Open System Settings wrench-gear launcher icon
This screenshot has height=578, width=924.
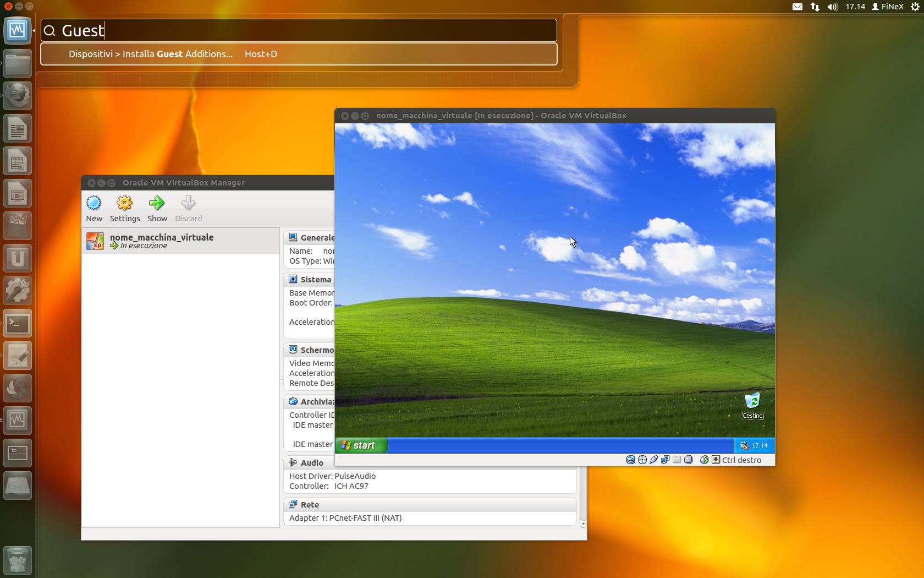click(18, 291)
